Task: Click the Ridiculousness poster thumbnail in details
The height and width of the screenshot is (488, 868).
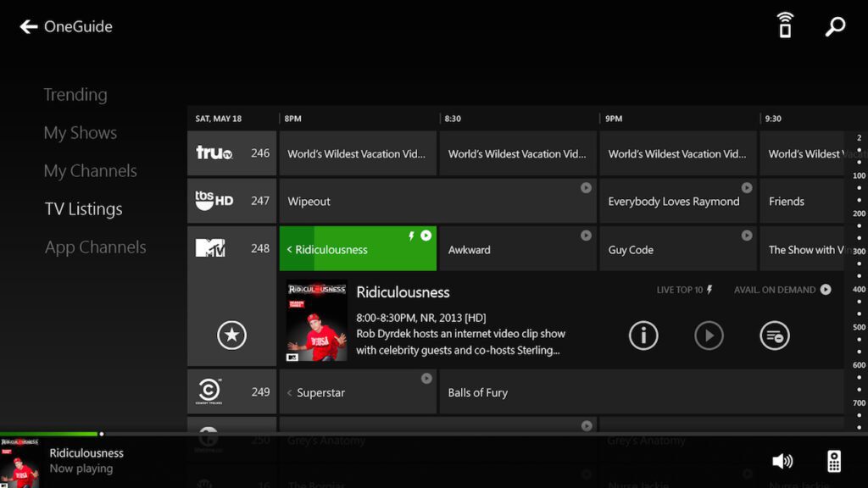Action: click(317, 321)
